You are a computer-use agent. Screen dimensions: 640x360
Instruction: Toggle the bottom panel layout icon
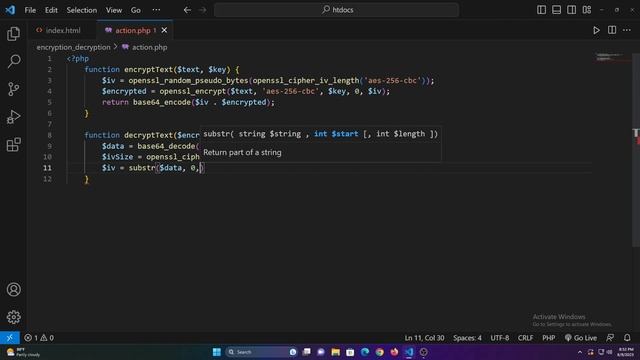click(x=556, y=10)
